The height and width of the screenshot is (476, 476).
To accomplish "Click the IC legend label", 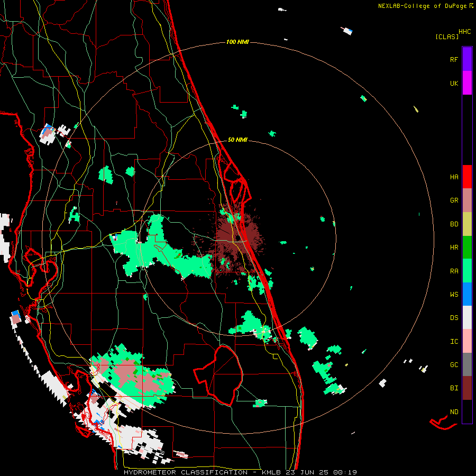I will click(454, 342).
